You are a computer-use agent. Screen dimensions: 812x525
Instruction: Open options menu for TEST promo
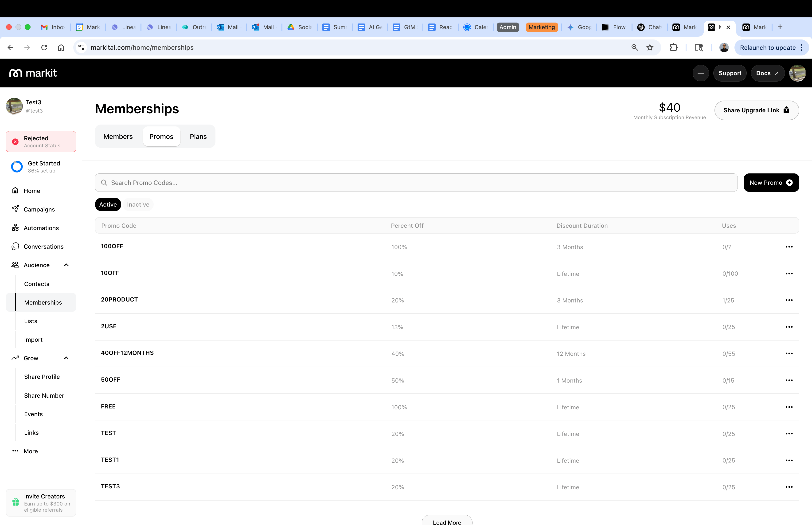point(789,434)
